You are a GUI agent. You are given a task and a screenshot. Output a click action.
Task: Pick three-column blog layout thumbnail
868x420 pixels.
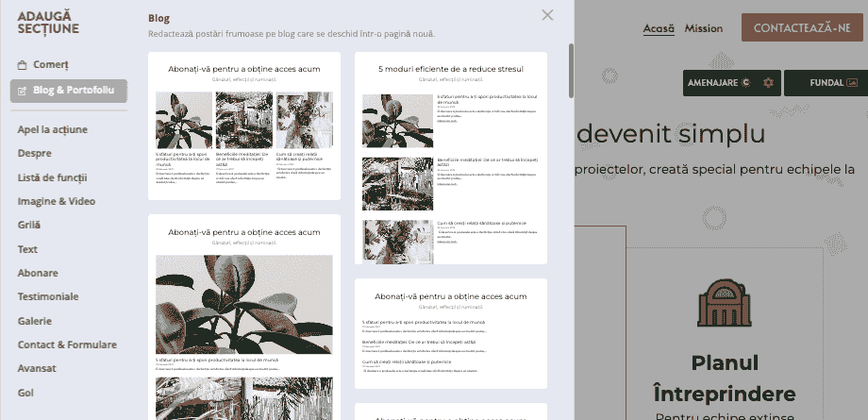[x=244, y=126]
